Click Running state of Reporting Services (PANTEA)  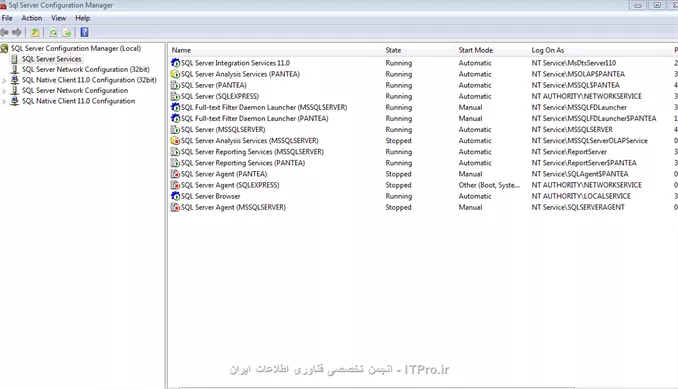(x=399, y=163)
